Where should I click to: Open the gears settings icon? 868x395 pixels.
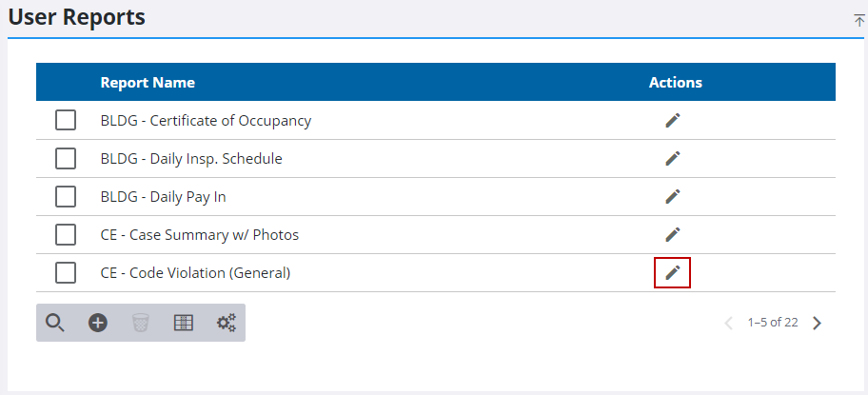[227, 323]
